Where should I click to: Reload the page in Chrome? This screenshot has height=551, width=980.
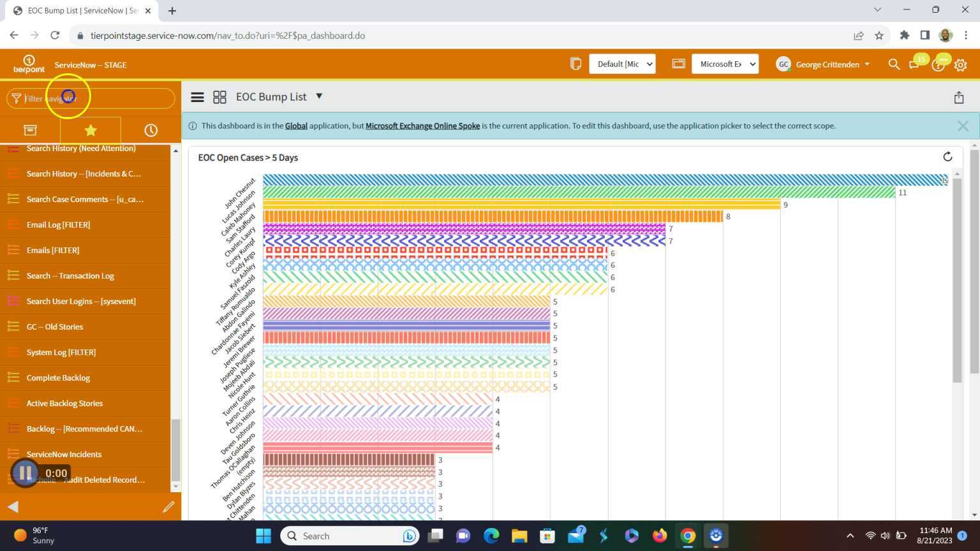[x=55, y=36]
